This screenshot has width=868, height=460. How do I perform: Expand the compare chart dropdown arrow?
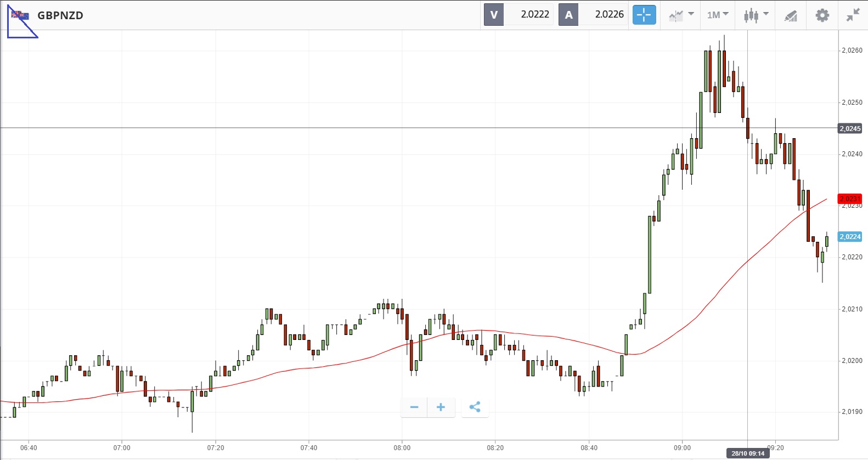click(691, 14)
